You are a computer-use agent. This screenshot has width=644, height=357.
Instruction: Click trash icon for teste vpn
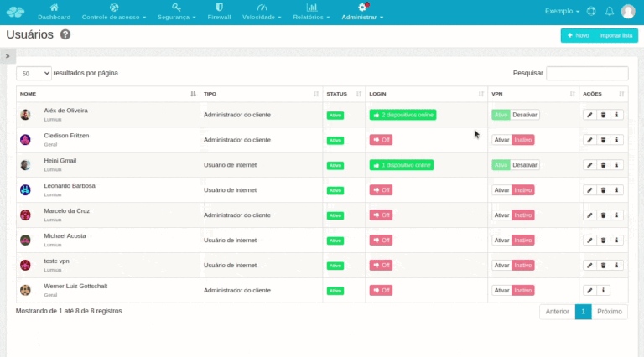603,266
